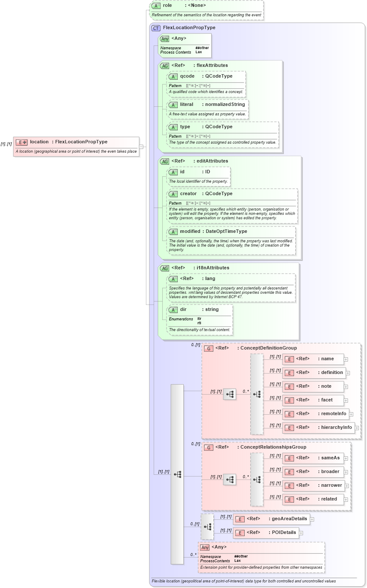Click the CT icon of FlexLocationPropType

click(x=156, y=27)
